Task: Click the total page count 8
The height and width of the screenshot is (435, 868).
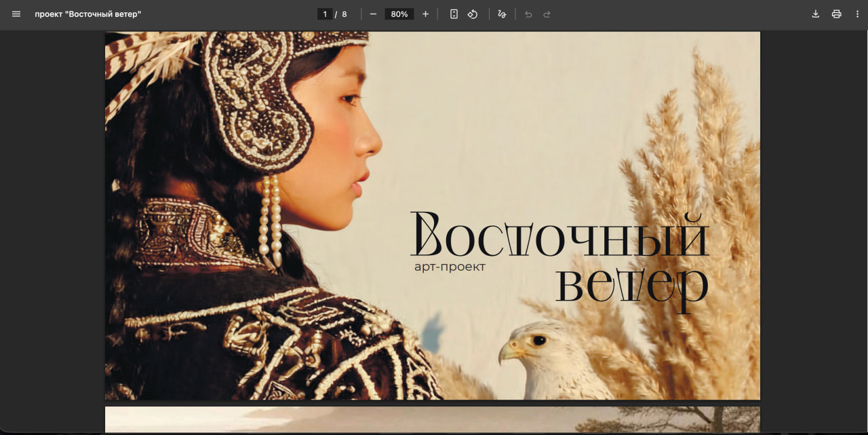Action: (344, 14)
